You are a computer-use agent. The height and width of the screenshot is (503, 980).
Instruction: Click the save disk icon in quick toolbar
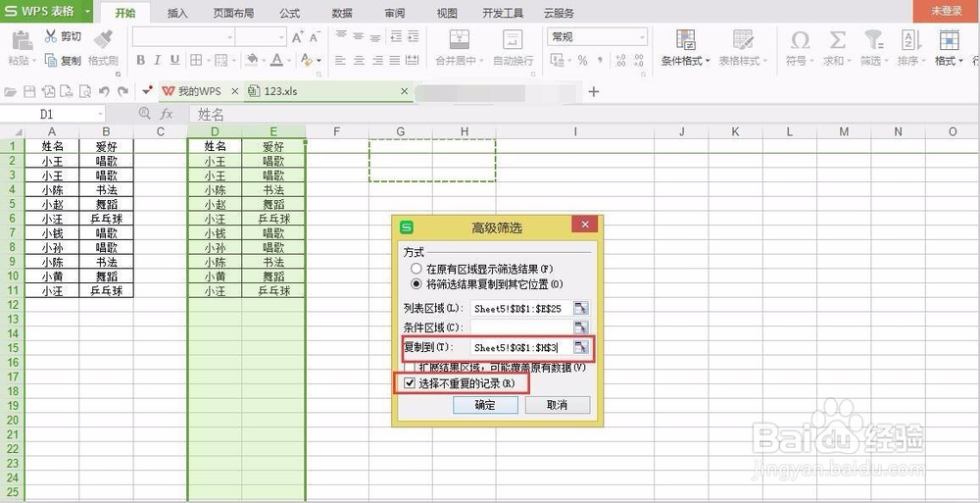point(28,92)
